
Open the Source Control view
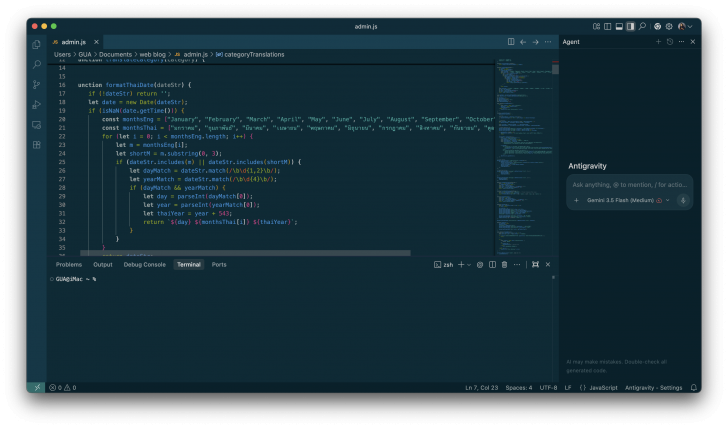(x=37, y=84)
